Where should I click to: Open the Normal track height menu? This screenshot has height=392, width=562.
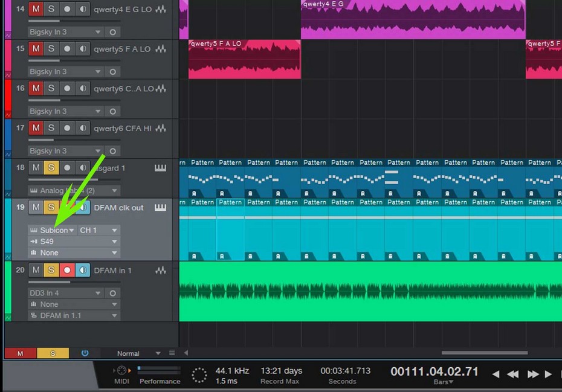[138, 353]
